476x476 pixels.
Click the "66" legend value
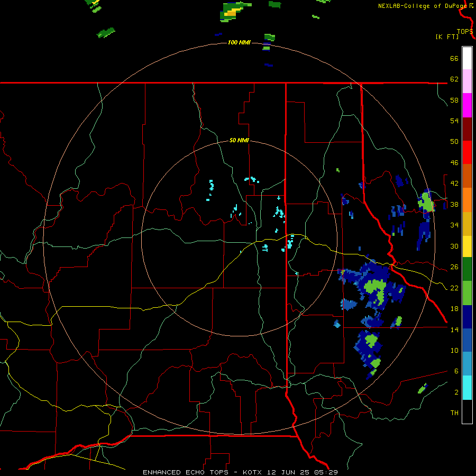coord(454,58)
